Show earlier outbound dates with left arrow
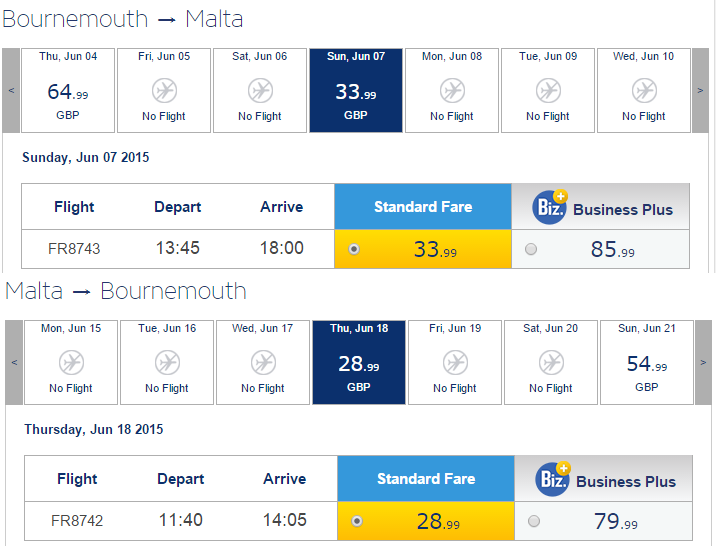716x546 pixels. 11,90
